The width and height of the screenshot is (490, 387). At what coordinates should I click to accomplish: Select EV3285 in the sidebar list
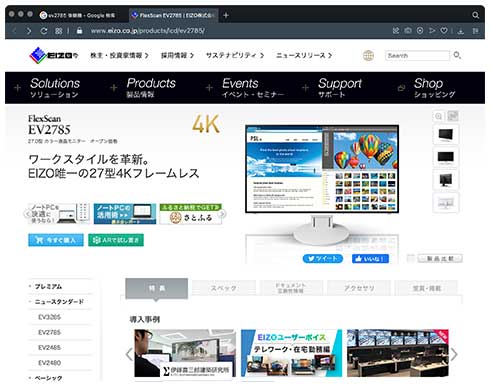pyautogui.click(x=49, y=317)
